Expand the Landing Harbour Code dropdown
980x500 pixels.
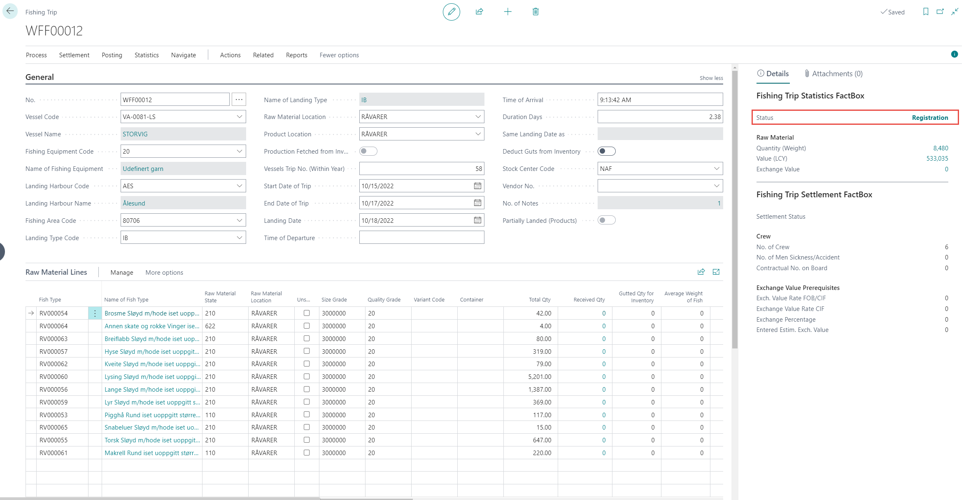(x=239, y=186)
